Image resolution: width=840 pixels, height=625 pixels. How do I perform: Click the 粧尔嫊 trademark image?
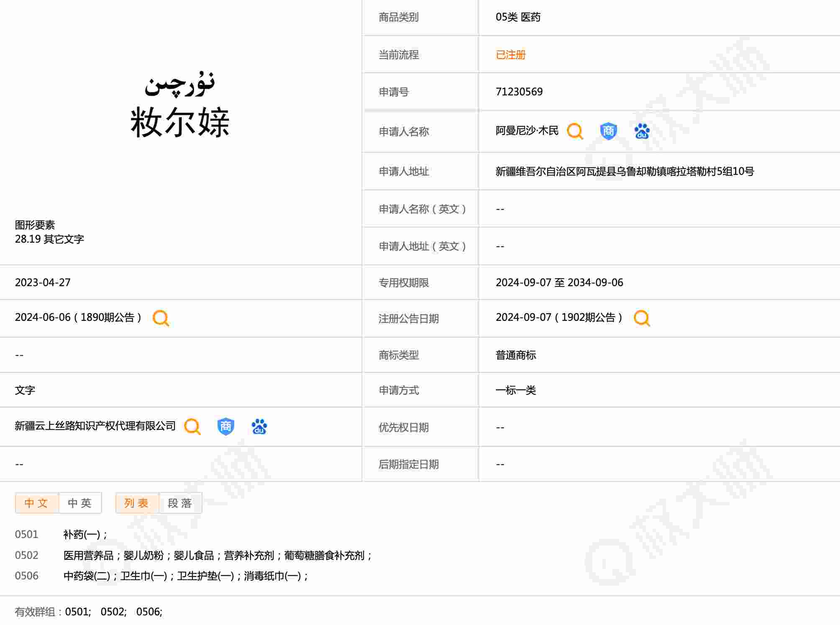180,107
